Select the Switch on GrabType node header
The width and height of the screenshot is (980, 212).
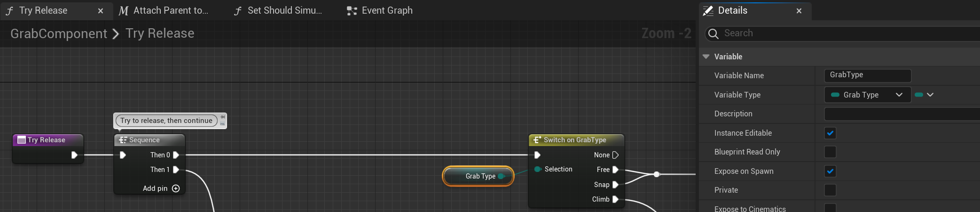pos(577,140)
